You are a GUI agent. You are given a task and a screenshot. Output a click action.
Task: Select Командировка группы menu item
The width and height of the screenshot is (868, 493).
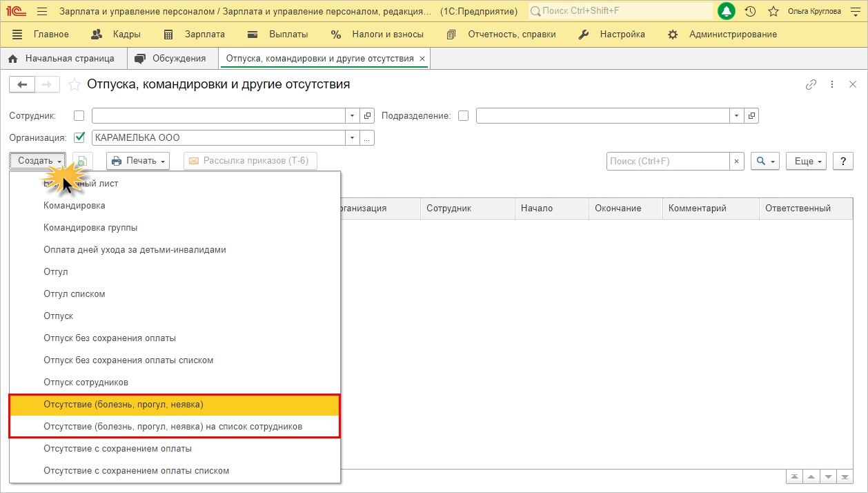[175, 228]
